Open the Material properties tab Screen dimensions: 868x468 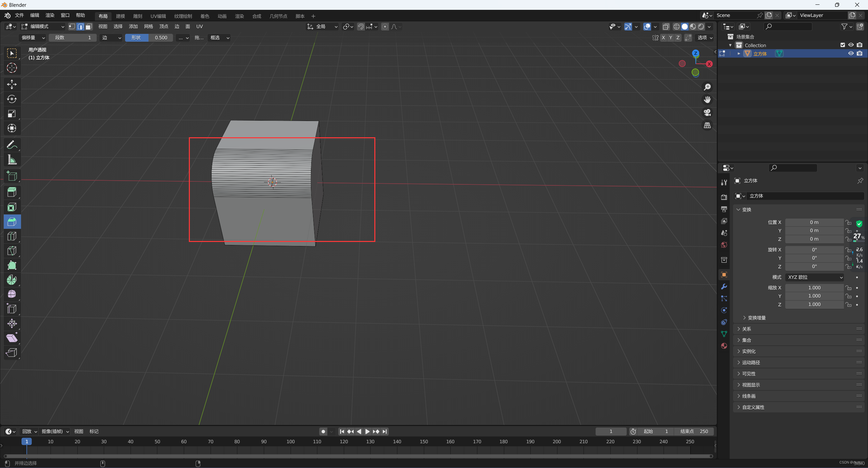point(724,346)
